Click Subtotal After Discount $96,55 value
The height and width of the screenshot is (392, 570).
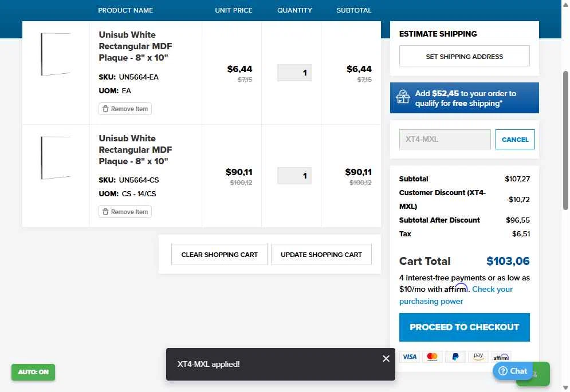pos(518,220)
